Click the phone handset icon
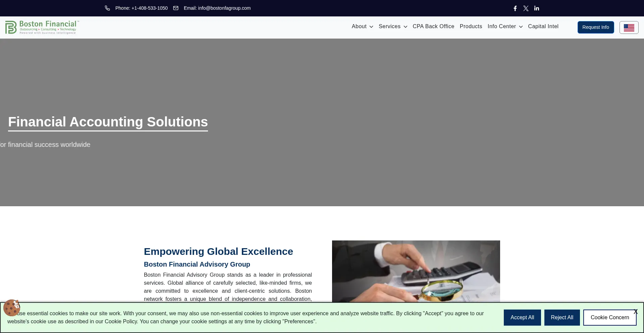 (x=107, y=8)
